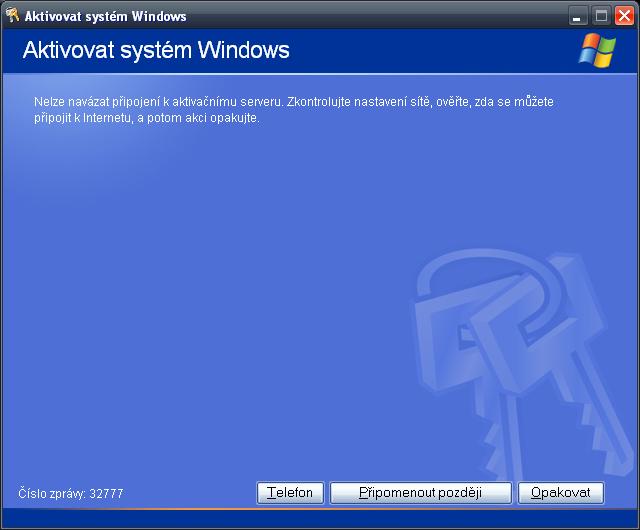Click the keys icon in title bar
The image size is (640, 530).
12,16
